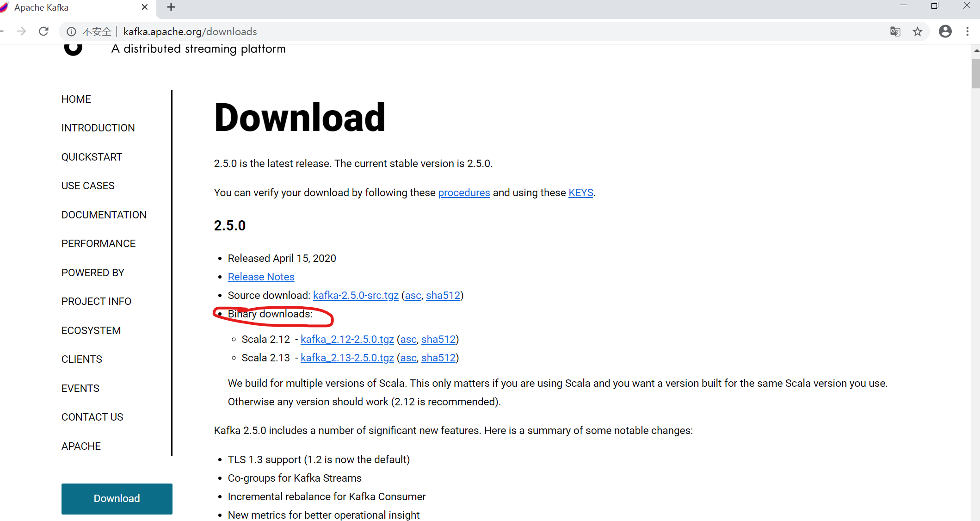Click 'A distributed streaming platform' tagline
Viewport: 980px width, 521px height.
[x=198, y=49]
